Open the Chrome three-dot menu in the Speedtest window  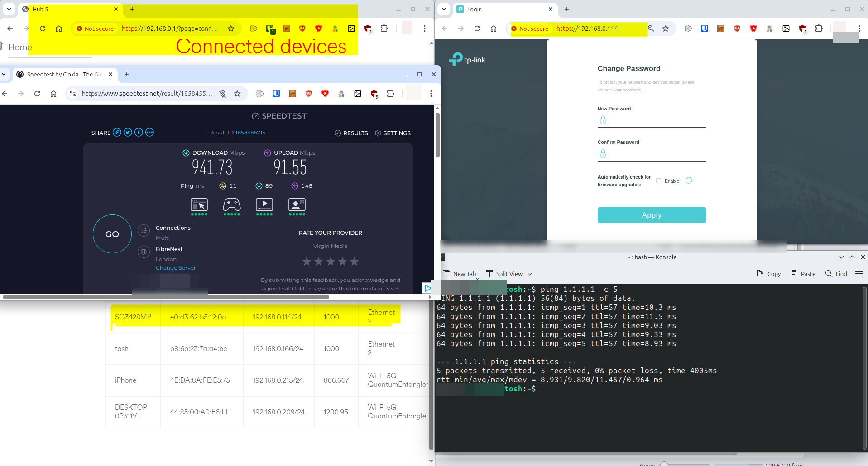pyautogui.click(x=431, y=94)
